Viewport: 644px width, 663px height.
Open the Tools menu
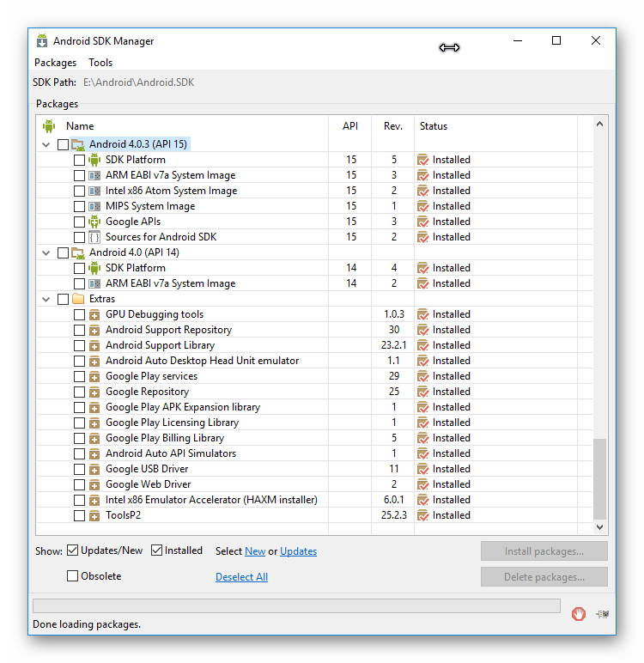[100, 63]
